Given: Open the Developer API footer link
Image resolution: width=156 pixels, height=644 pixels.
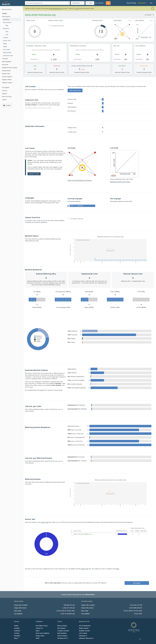Looking at the screenshot, I should (x=63, y=638).
